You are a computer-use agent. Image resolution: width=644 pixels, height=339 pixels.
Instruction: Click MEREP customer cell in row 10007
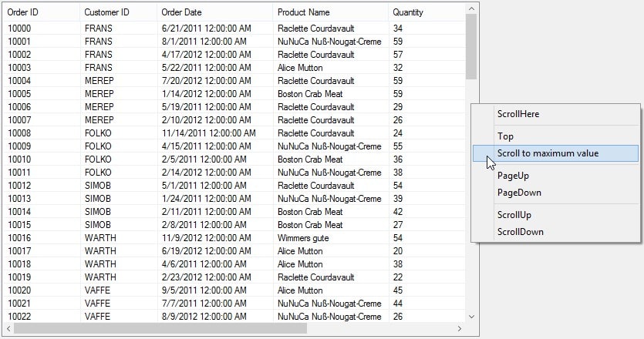point(118,120)
